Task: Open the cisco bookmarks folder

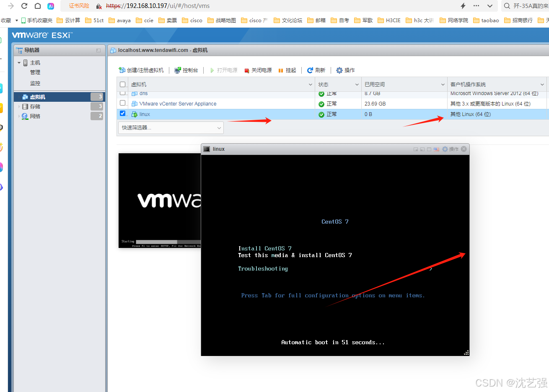Action: (x=192, y=20)
